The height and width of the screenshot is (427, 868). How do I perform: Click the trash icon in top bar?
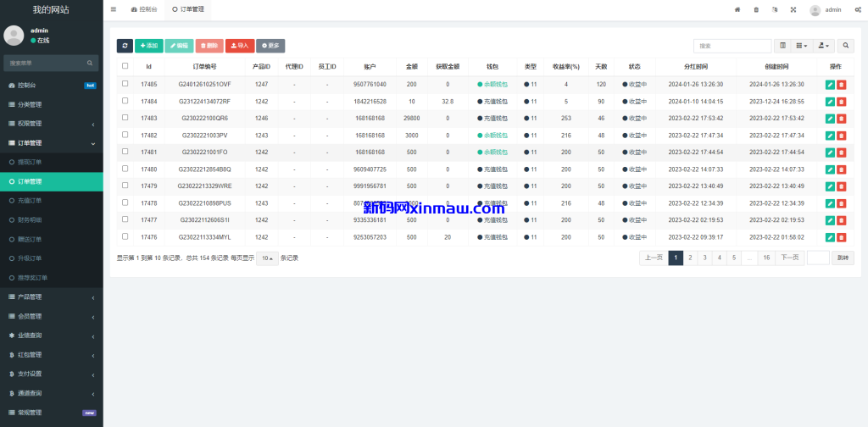point(756,10)
